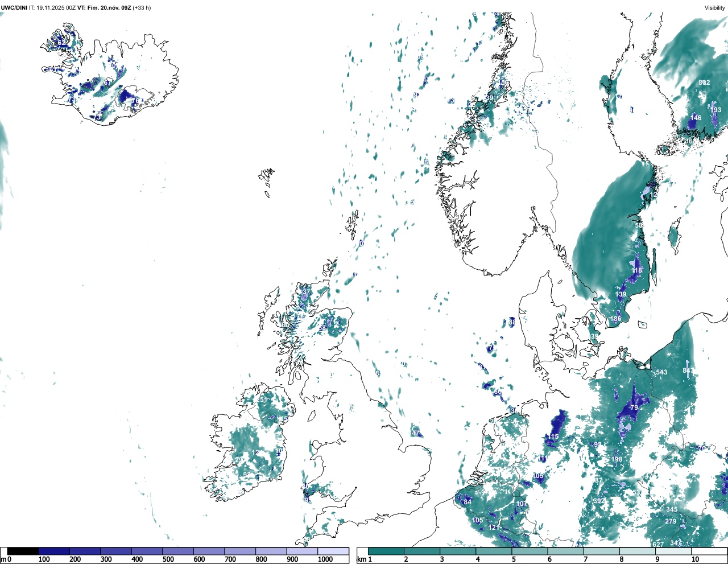This screenshot has width=728, height=564.
Task: Click the '115' visibility value on map
Action: 553,437
